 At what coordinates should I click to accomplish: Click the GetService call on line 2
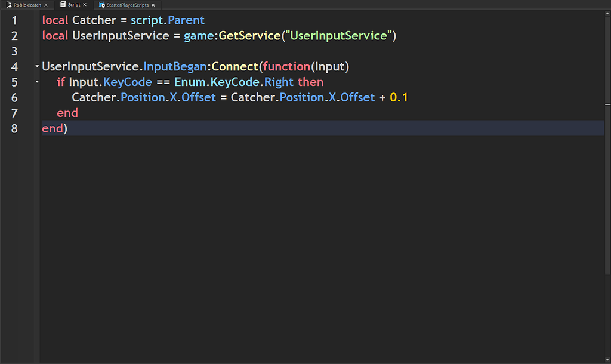tap(249, 35)
